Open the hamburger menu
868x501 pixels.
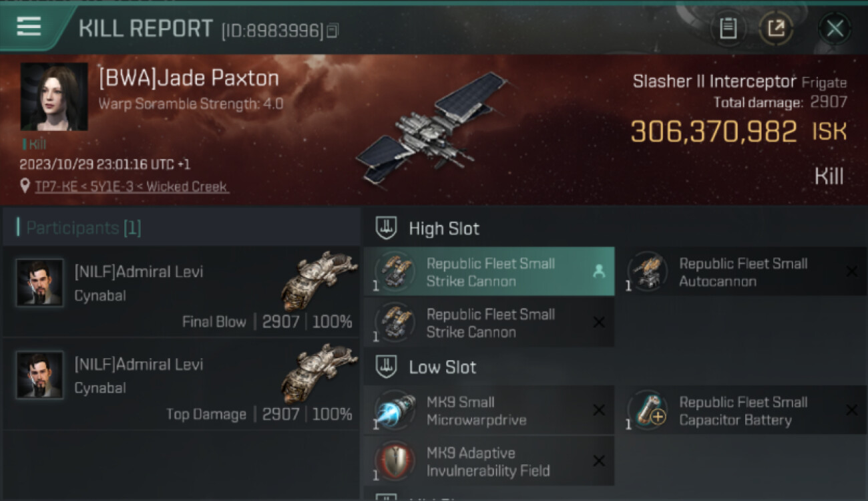coord(29,27)
